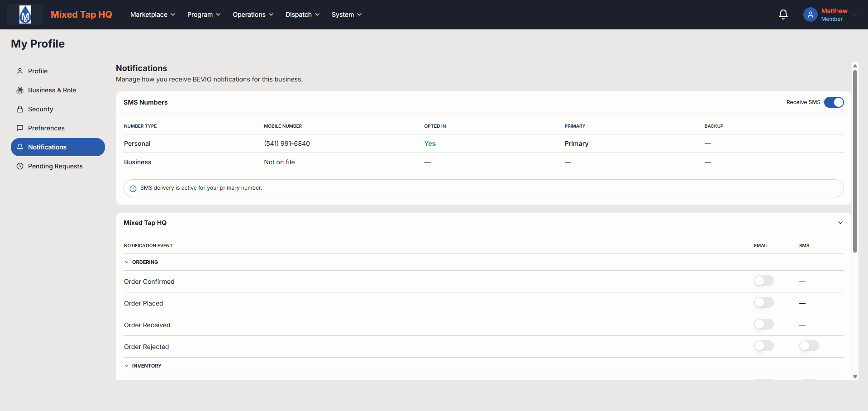This screenshot has width=868, height=411.
Task: Click the green 'Yes' opted-in value
Action: (430, 143)
